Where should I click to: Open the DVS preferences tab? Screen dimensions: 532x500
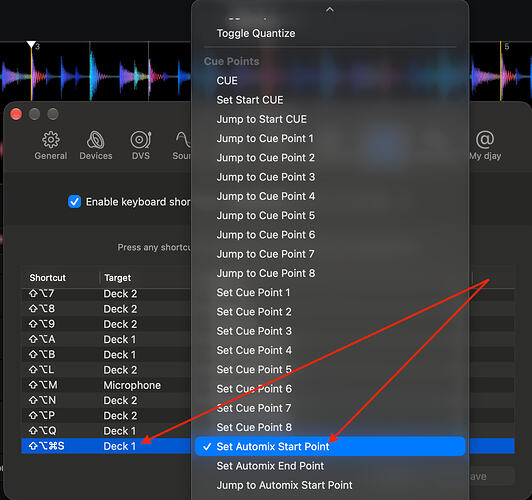(140, 145)
